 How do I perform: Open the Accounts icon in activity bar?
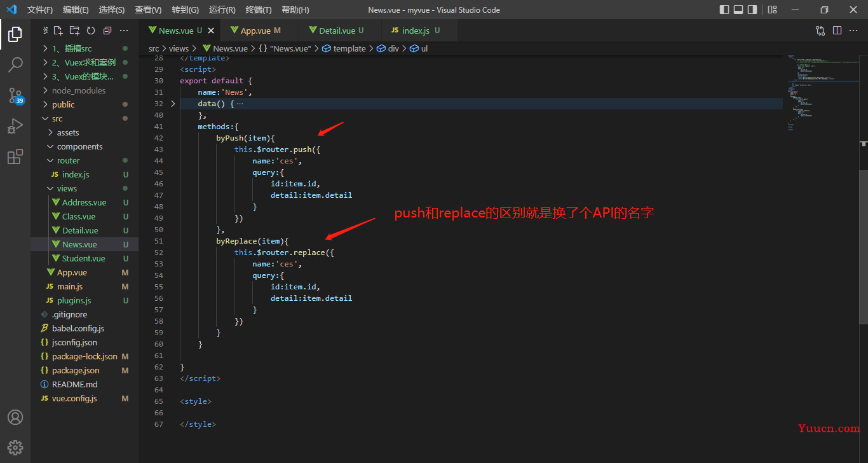point(15,417)
